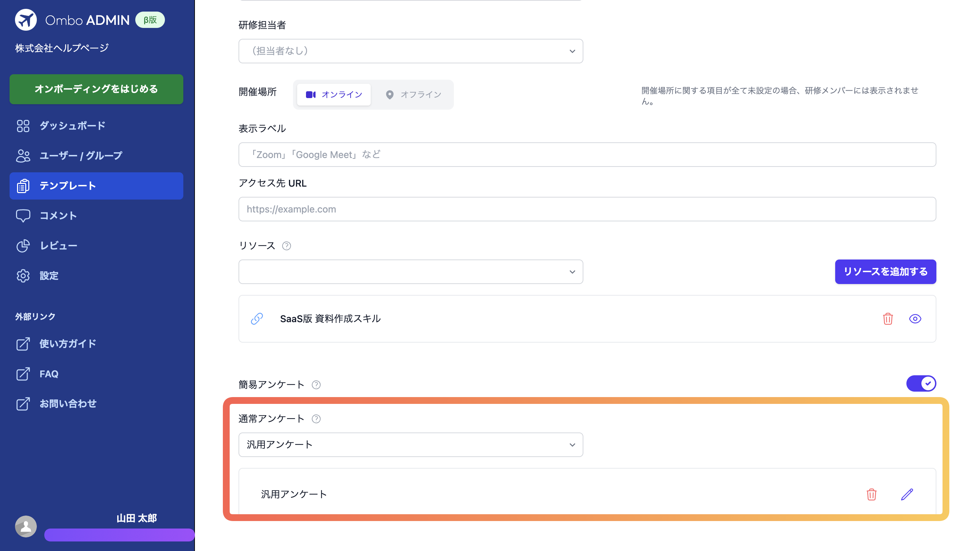Click the SaaS版 資料作成スキル resource name
Image resolution: width=980 pixels, height=551 pixels.
tap(330, 319)
